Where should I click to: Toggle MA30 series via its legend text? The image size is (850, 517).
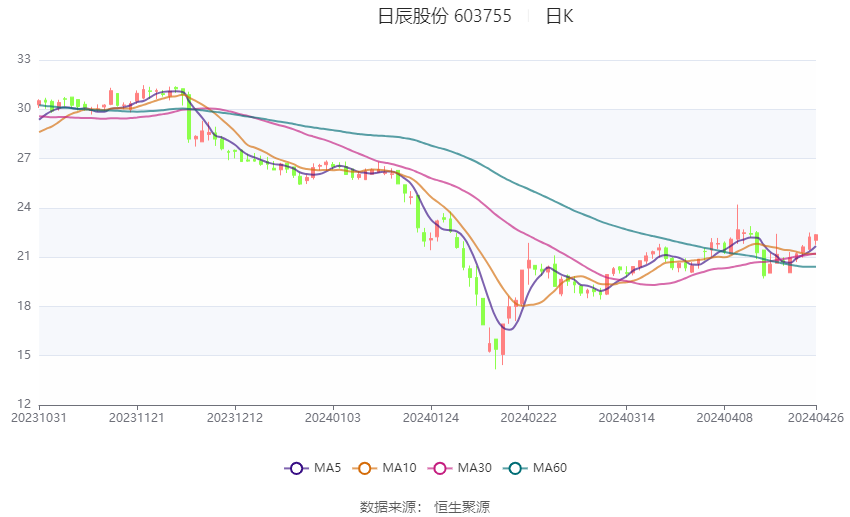click(x=473, y=467)
